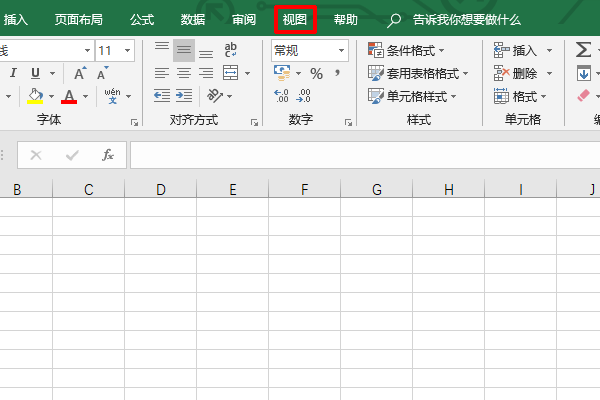Select middle vertical alignment
600x400 pixels.
pos(184,50)
